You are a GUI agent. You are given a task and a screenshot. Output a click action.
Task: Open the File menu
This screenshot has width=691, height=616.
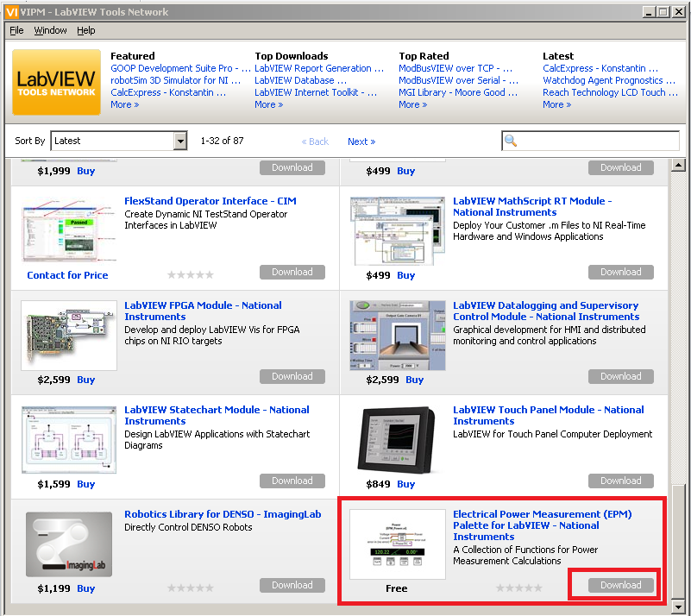click(16, 29)
